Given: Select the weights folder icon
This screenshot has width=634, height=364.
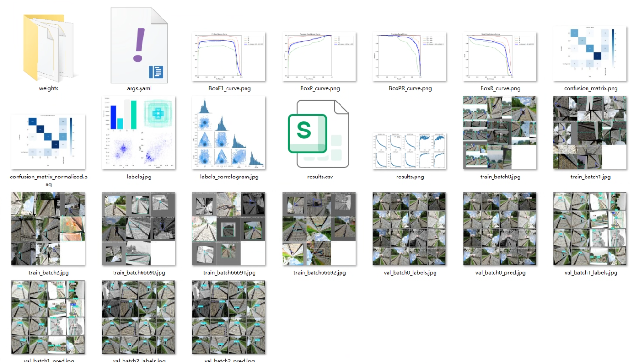Looking at the screenshot, I should 48,47.
